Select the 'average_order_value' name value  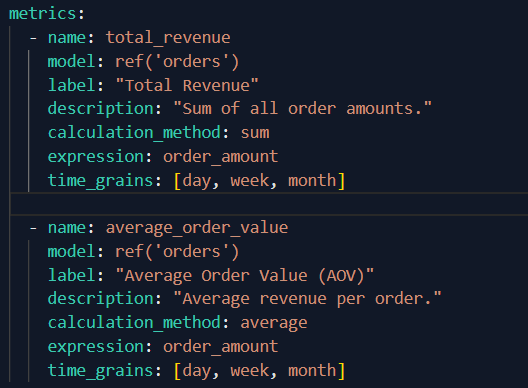(x=197, y=228)
